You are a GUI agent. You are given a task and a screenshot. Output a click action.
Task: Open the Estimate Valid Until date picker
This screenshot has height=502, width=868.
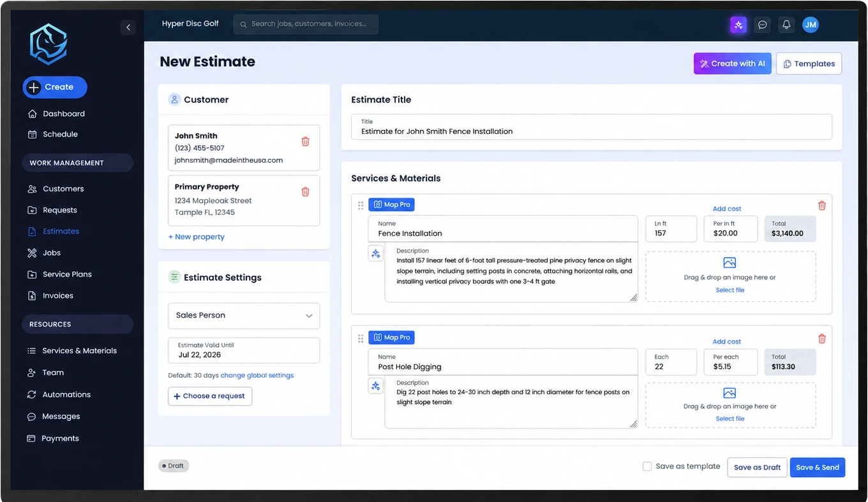point(244,350)
